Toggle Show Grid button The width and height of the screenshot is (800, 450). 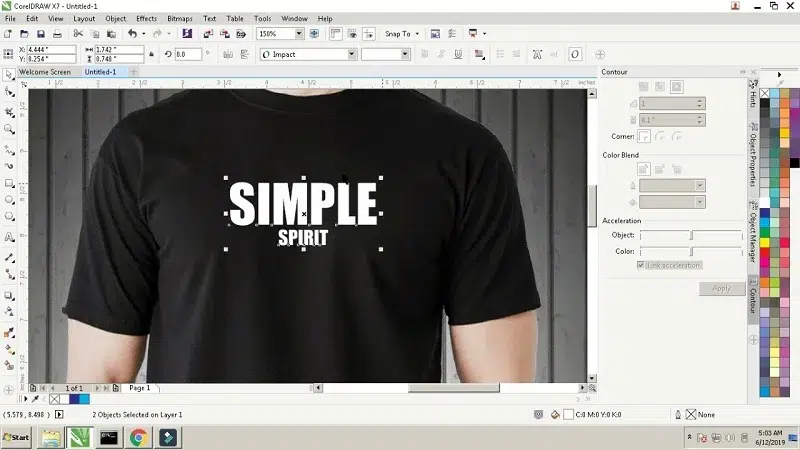click(352, 34)
